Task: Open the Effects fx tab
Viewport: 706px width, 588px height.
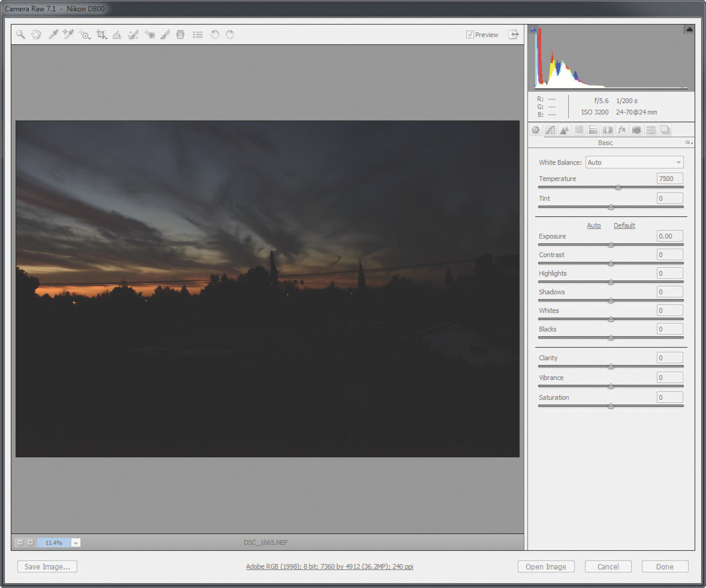Action: click(622, 130)
